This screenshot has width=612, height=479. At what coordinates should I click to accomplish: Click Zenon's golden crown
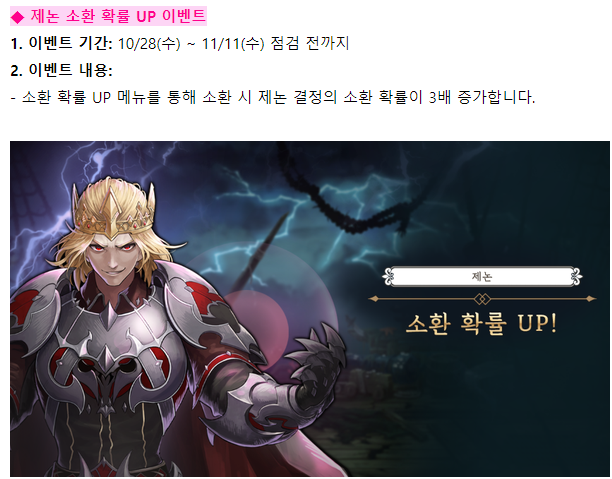click(x=114, y=211)
